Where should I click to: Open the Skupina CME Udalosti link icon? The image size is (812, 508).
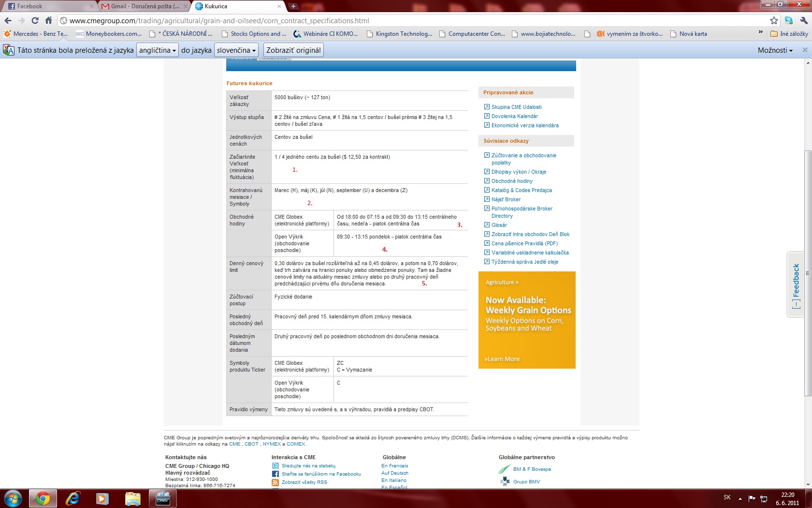[x=487, y=107]
